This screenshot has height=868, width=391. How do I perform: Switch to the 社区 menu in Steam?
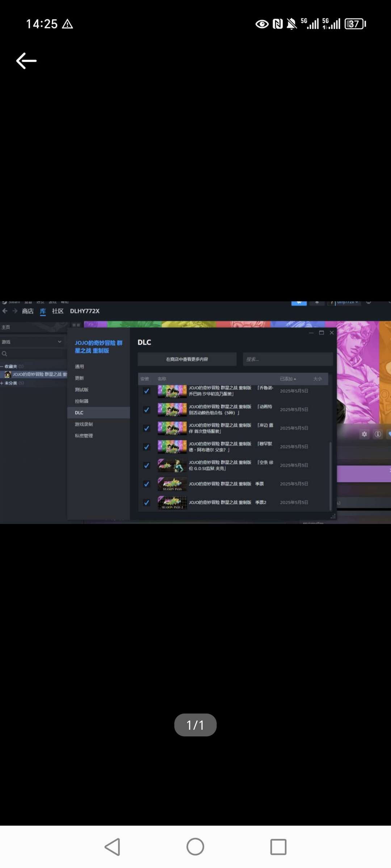click(58, 311)
